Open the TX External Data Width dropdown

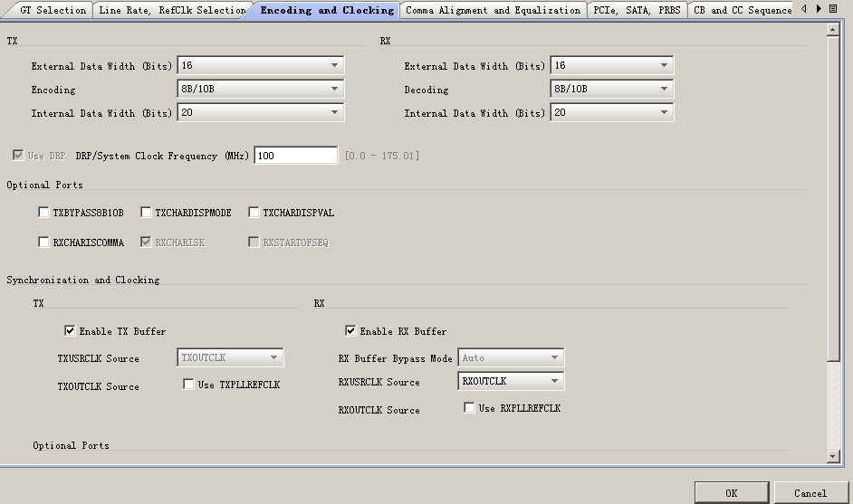(261, 65)
